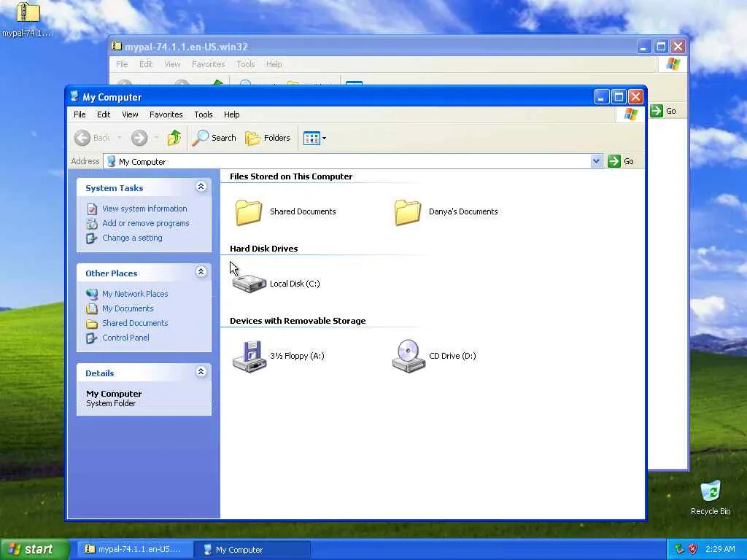Collapse the Other Places panel
This screenshot has height=560, width=747.
point(201,272)
